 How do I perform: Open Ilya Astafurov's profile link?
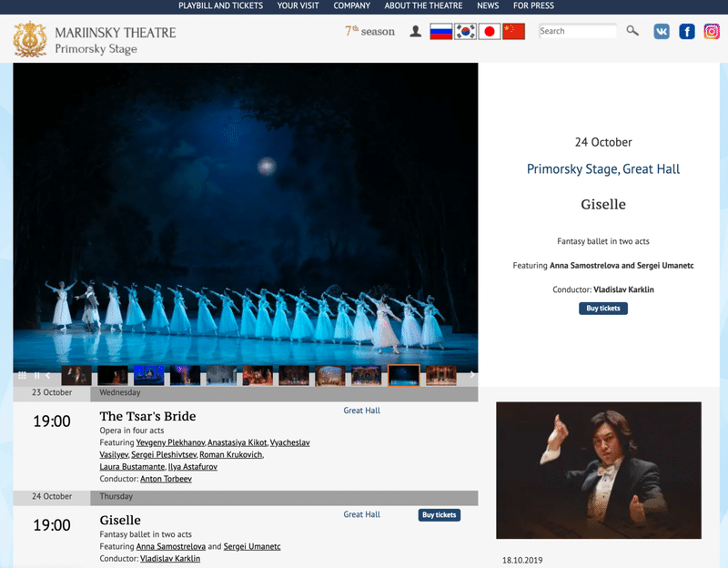pyautogui.click(x=193, y=467)
